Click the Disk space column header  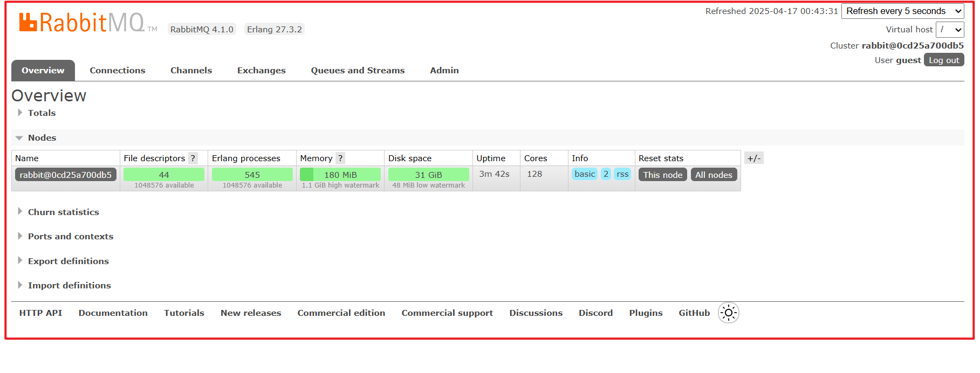(x=409, y=158)
